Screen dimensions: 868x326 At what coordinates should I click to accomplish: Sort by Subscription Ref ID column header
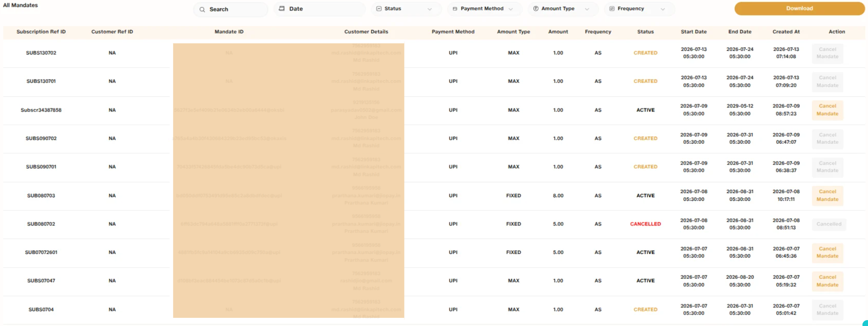click(41, 32)
